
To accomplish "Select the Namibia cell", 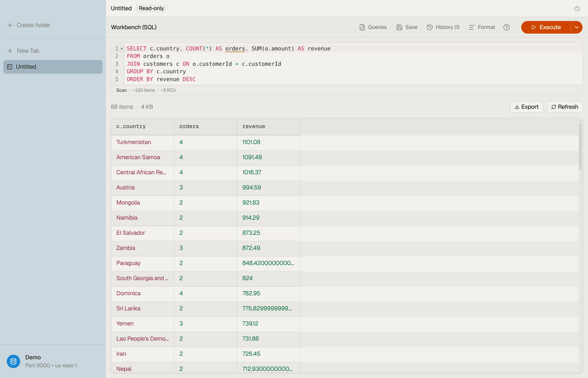I will point(143,218).
